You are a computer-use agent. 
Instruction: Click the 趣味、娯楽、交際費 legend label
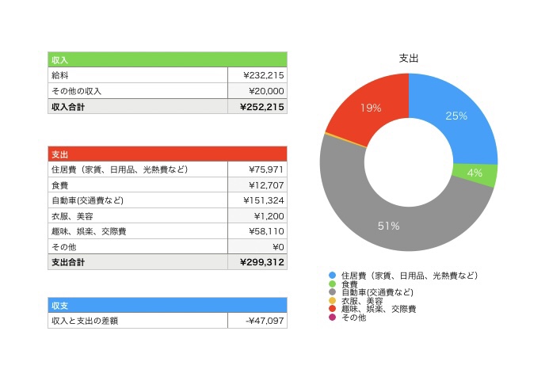tap(379, 309)
